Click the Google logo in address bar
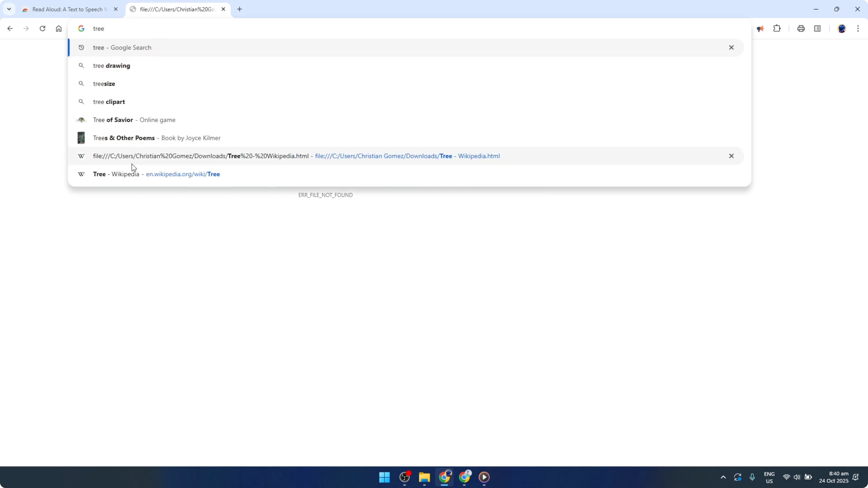The image size is (868, 488). (x=81, y=29)
